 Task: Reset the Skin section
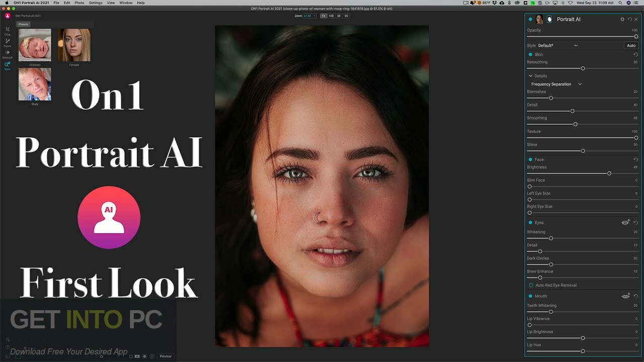click(x=635, y=54)
